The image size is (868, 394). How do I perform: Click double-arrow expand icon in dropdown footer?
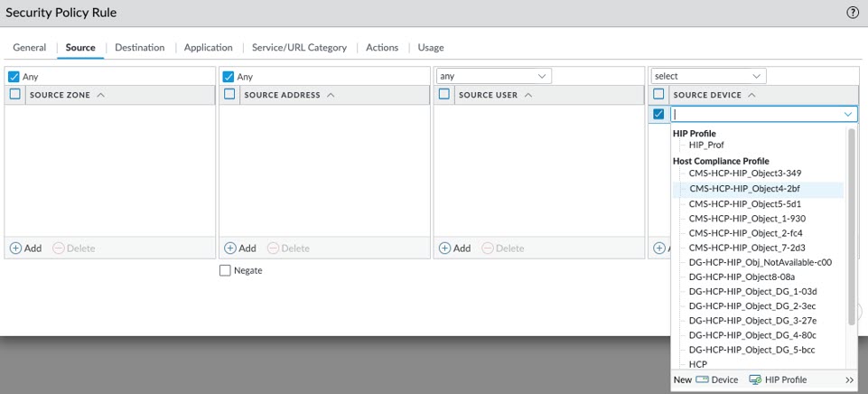(849, 380)
